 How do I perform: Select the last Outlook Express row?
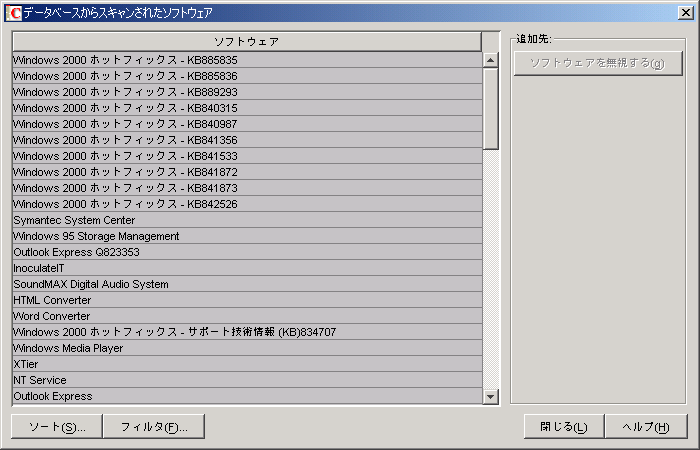(x=247, y=396)
